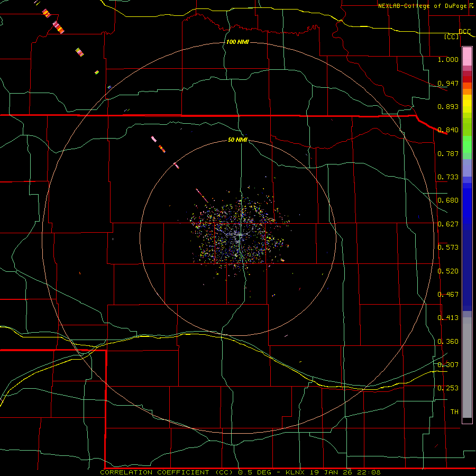476x476 pixels.
Task: Select the "0.627" scale value
Action: pos(448,224)
